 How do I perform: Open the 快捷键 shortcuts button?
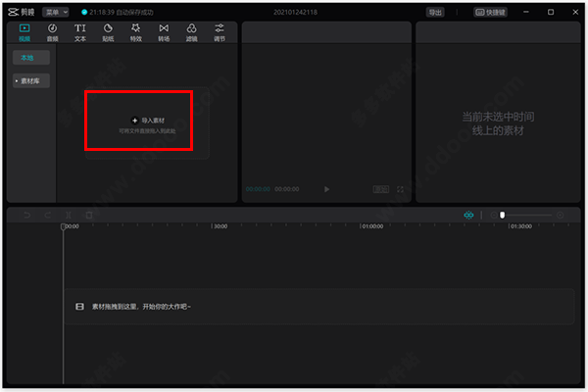pyautogui.click(x=491, y=12)
